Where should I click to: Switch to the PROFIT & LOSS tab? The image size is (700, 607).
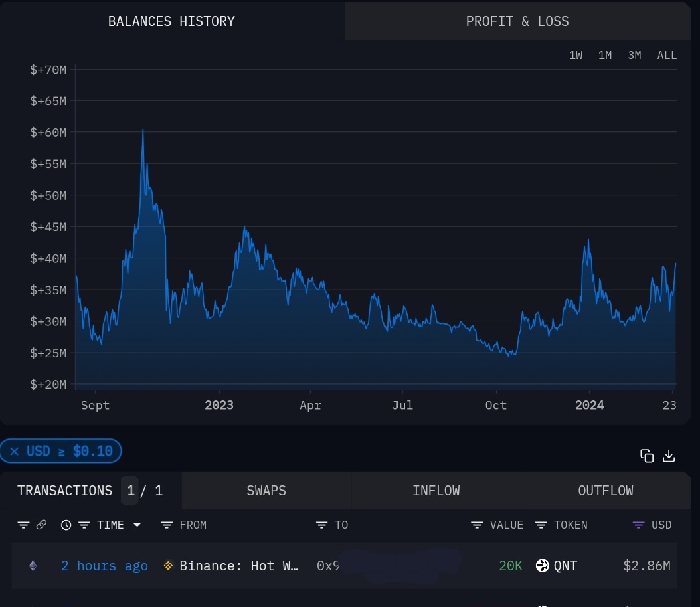tap(517, 21)
